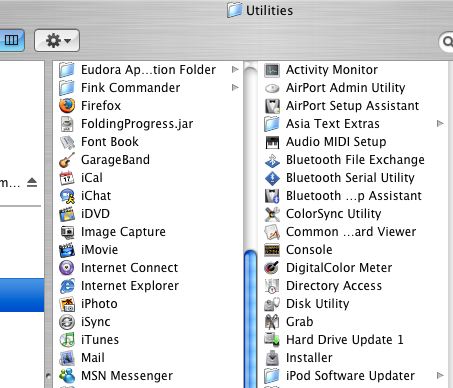Click the iPod Software Updater name
Viewport: 453px width, 388px height.
[x=350, y=376]
